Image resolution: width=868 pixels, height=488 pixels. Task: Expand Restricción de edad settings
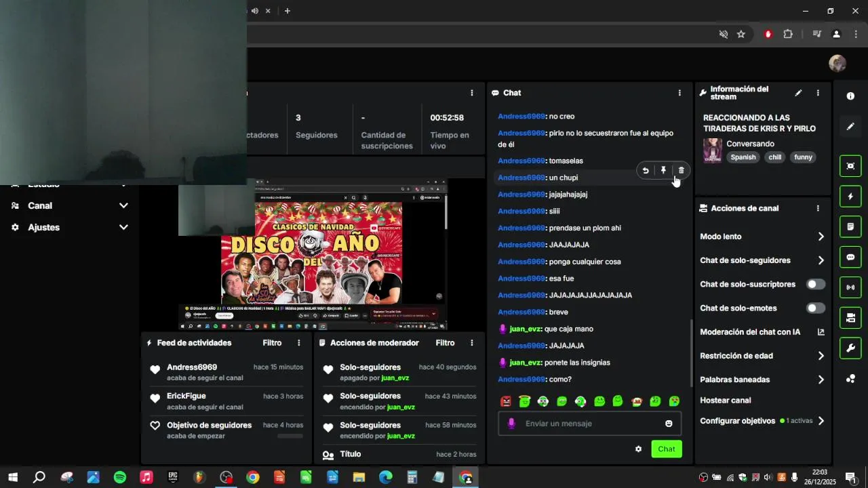[x=763, y=356]
